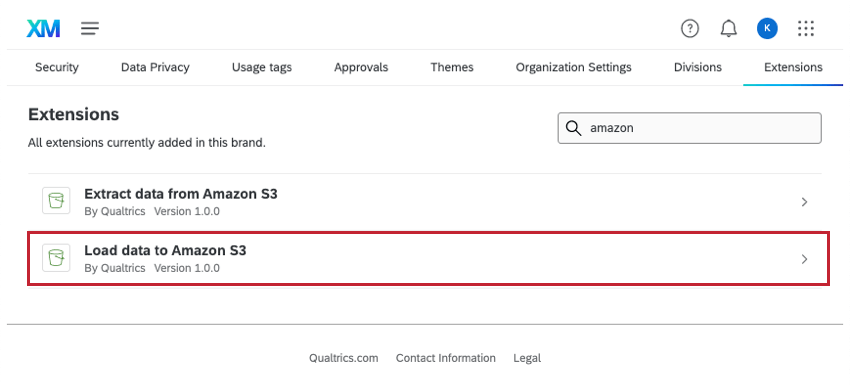Click 'Version 1.0.0' under Load data to Amazon S3
850x385 pixels.
(x=187, y=268)
